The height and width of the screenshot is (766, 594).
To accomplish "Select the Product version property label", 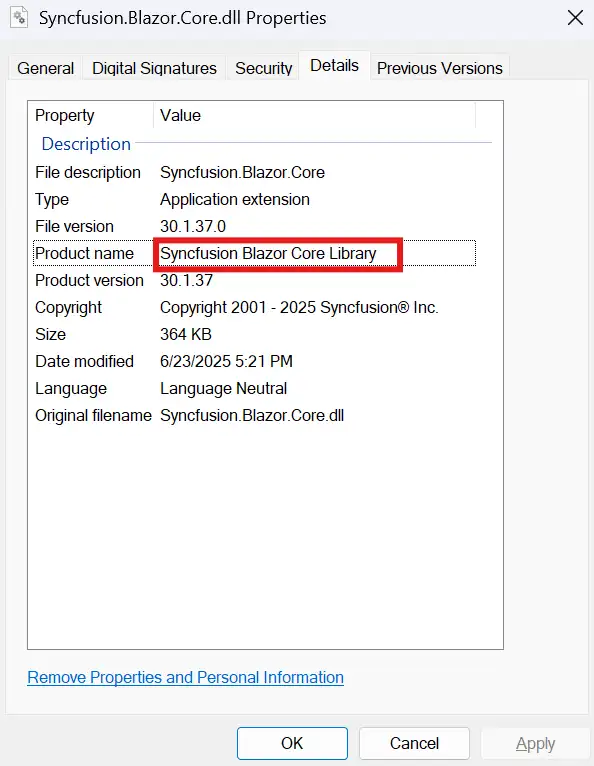I will [89, 280].
